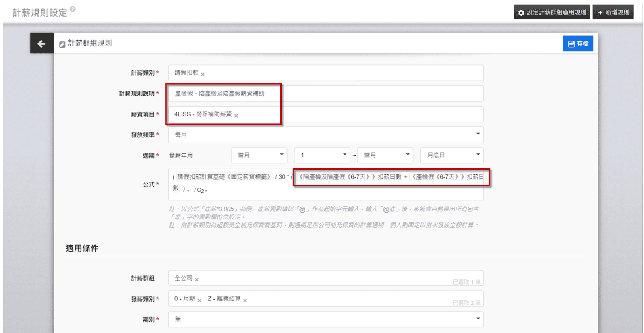Screen dimensions: 644x333
Task: Expand the 期別 dropdown showing 無
Action: (x=325, y=319)
